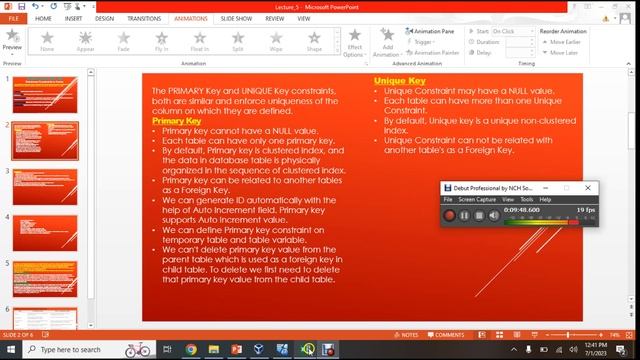Screen dimensions: 640x360
Task: Open Debut Tools menu
Action: coord(527,200)
